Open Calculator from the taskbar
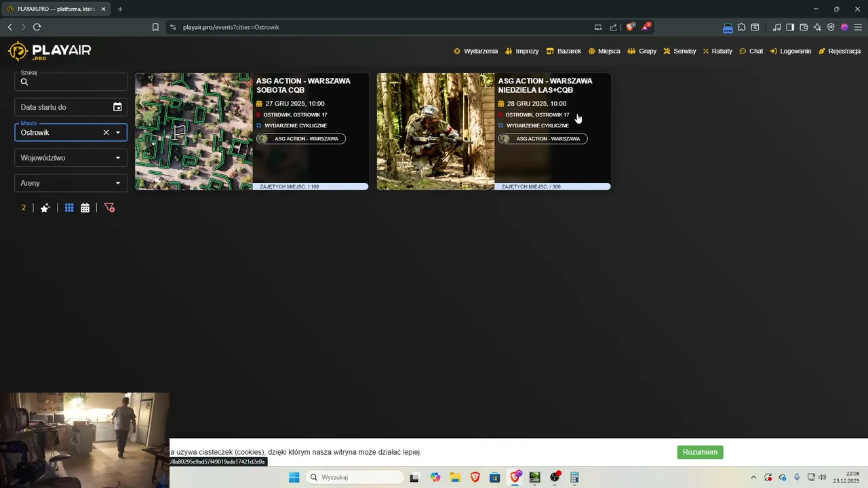Screen dimensions: 868x488 tap(574, 477)
